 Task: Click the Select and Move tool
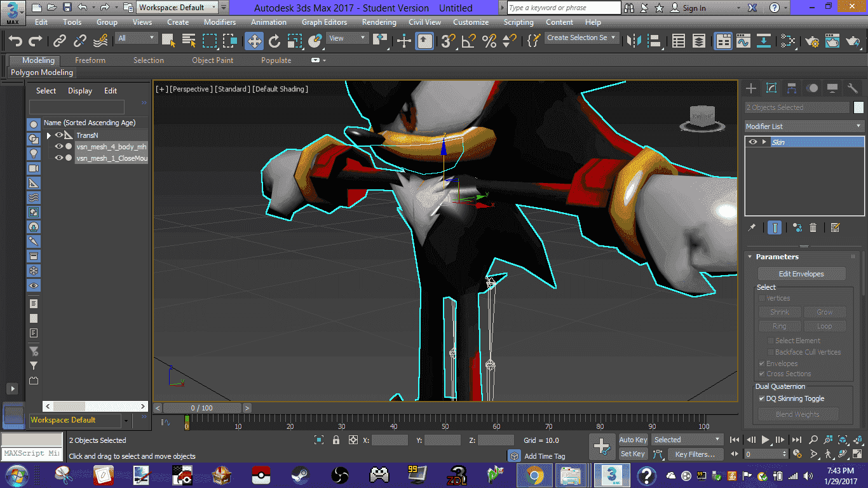[254, 41]
